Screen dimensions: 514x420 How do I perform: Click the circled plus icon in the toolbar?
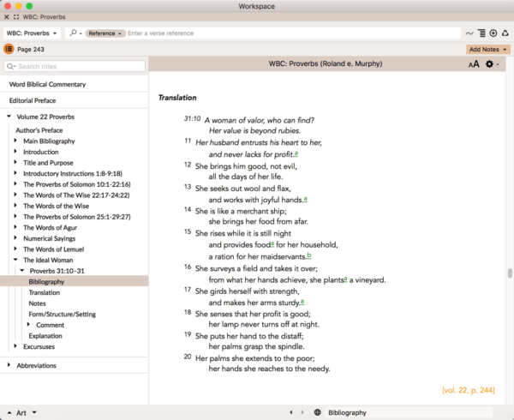pyautogui.click(x=493, y=33)
